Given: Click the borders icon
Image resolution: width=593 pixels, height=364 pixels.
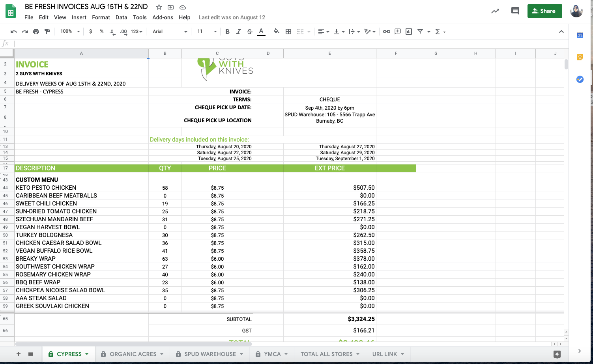Looking at the screenshot, I should [x=288, y=32].
